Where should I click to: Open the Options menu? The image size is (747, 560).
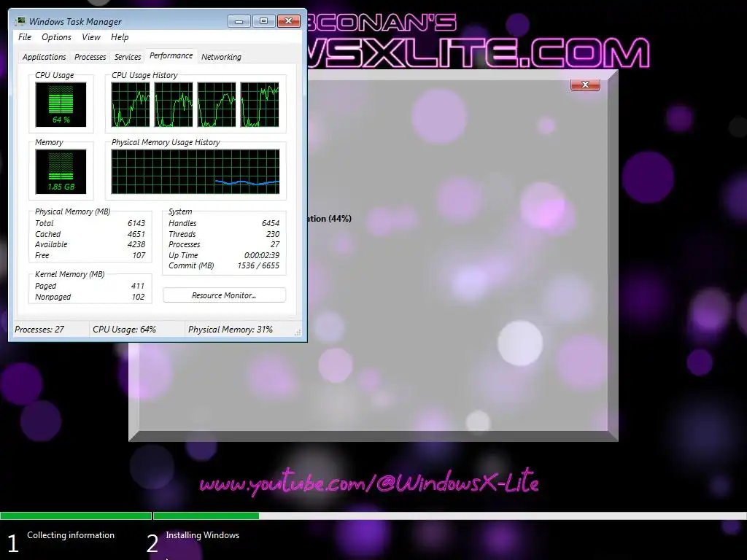56,37
